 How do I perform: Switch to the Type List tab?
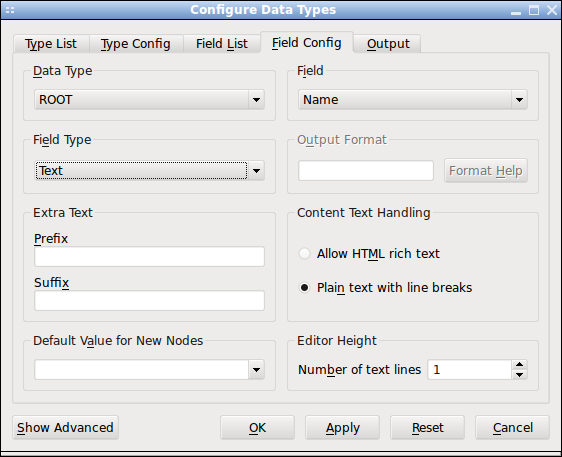pyautogui.click(x=51, y=44)
